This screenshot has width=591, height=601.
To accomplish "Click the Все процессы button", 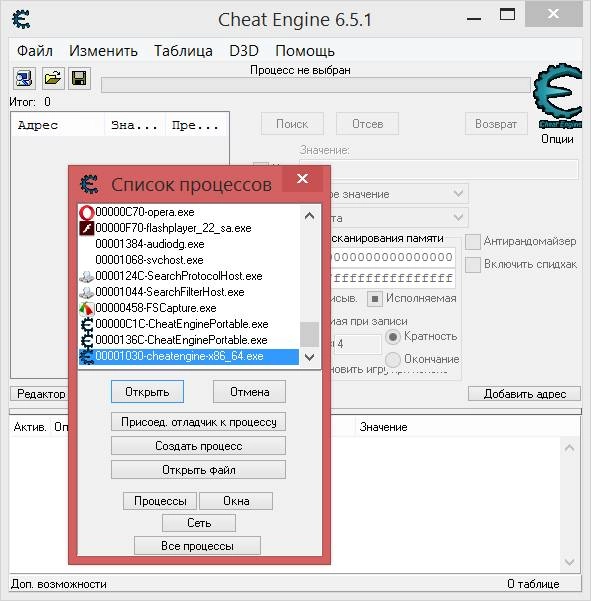I will [197, 545].
